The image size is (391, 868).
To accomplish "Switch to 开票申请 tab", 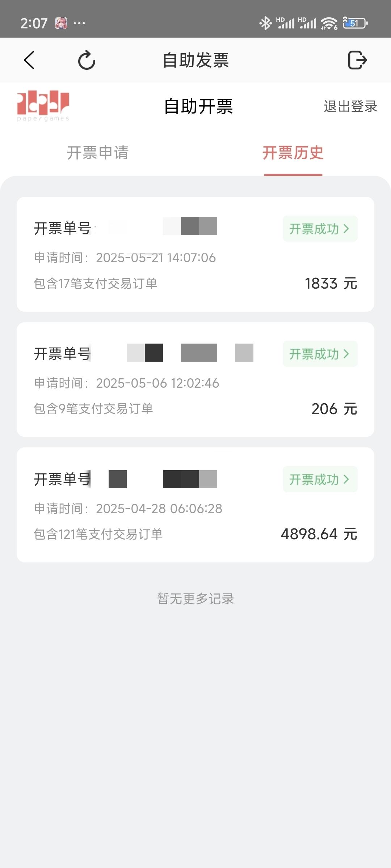I will (98, 153).
